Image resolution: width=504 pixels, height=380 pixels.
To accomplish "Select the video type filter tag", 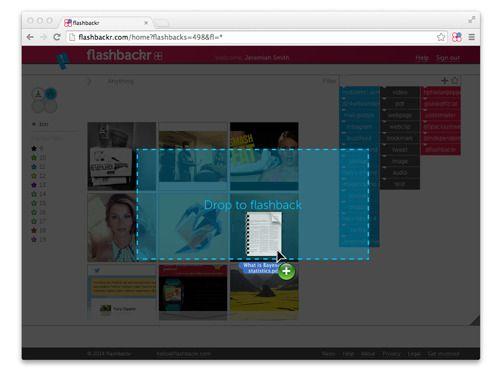I will (x=400, y=92).
